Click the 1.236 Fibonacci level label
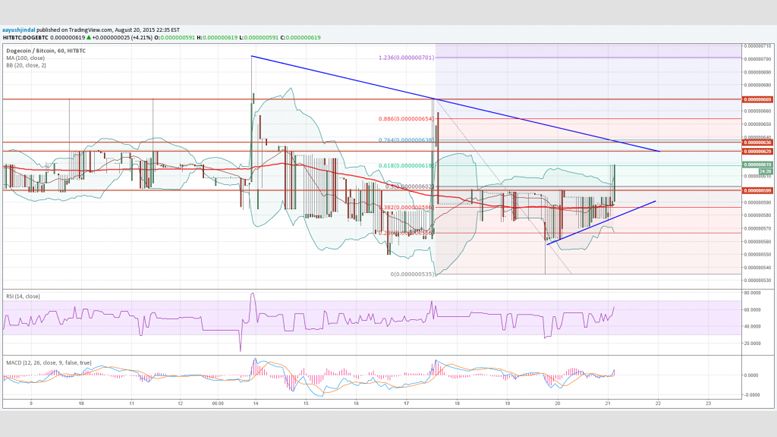Image resolution: width=777 pixels, height=437 pixels. (406, 57)
